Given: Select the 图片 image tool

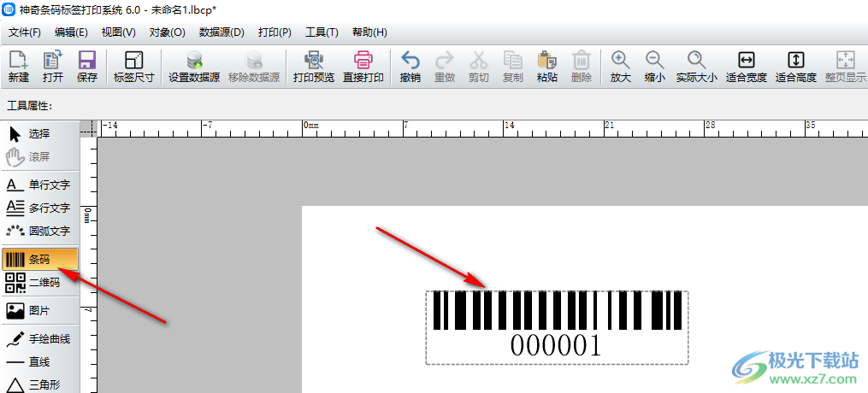Looking at the screenshot, I should (40, 311).
